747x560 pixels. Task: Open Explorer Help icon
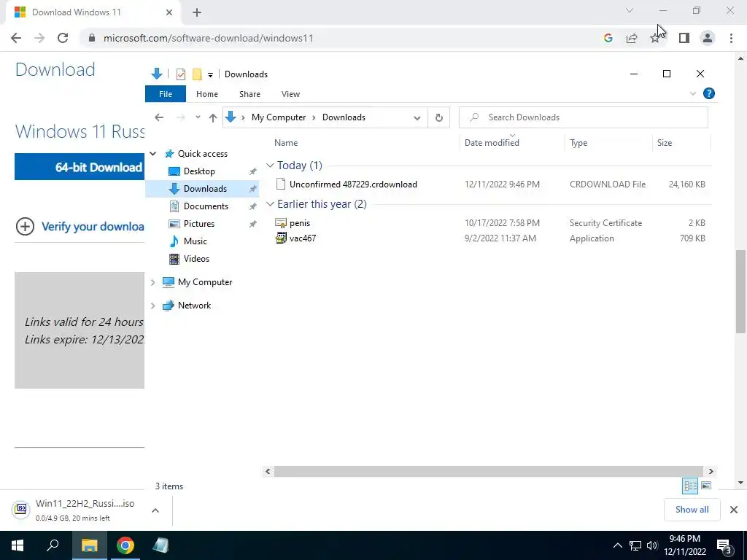click(709, 93)
